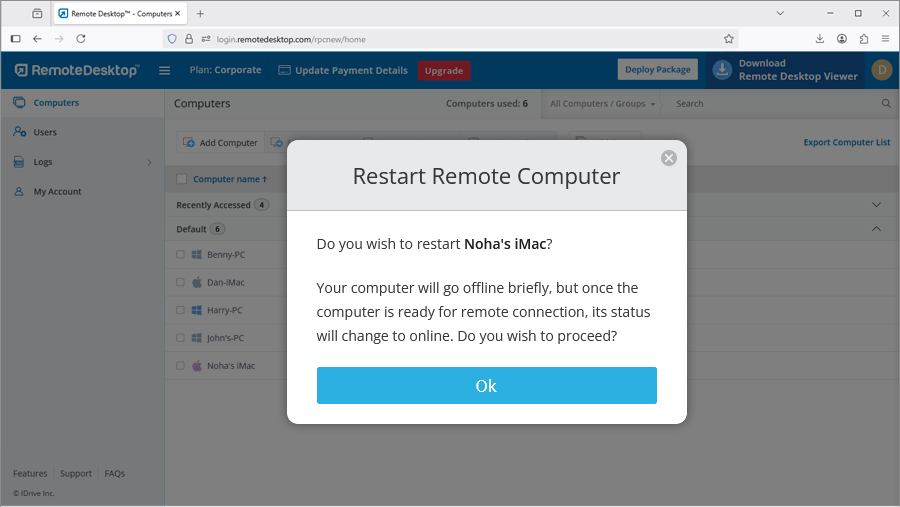
Task: Reload the page in browser
Action: point(81,39)
